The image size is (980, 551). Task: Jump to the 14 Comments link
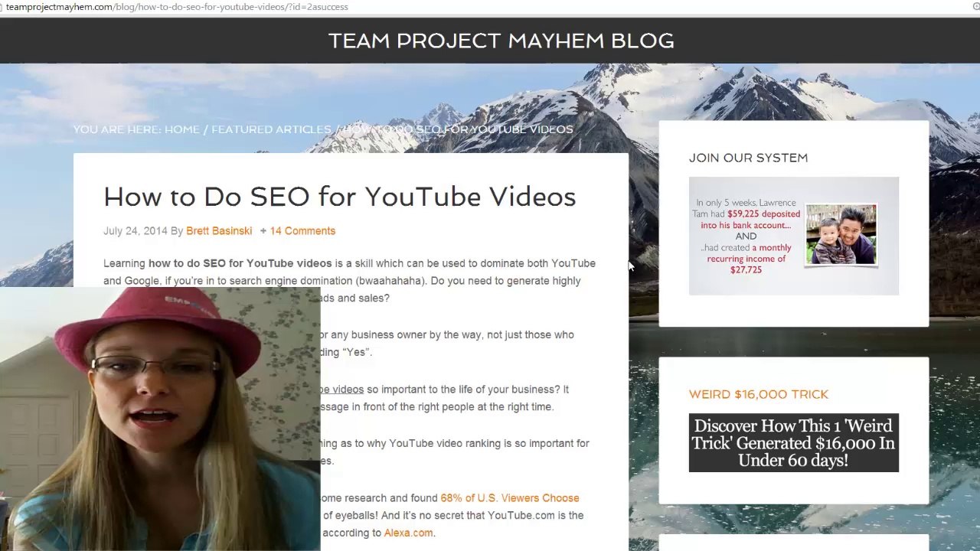coord(302,230)
